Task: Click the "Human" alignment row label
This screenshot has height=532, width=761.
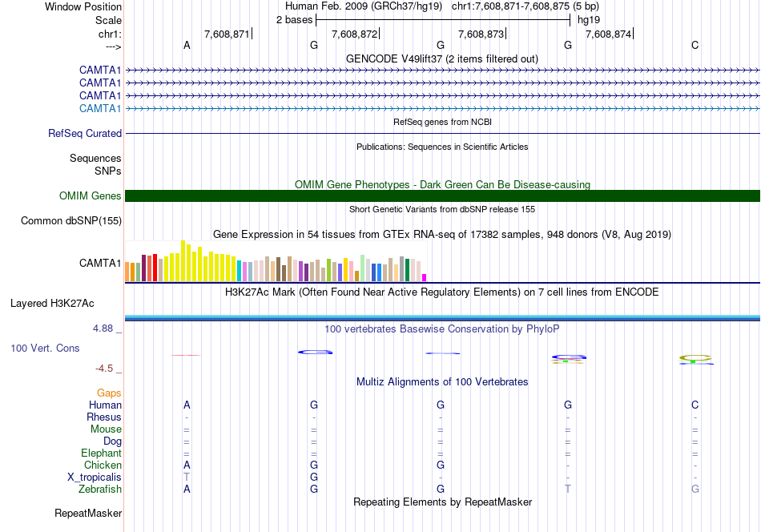Action: click(x=105, y=405)
